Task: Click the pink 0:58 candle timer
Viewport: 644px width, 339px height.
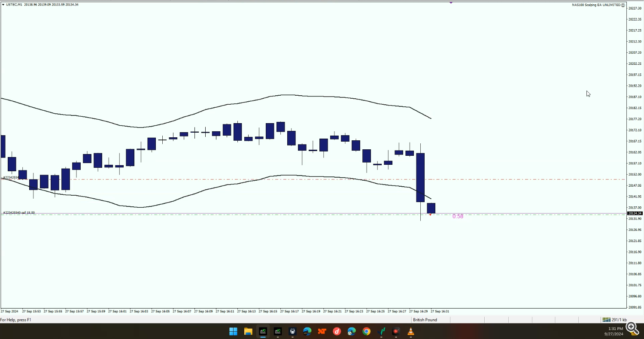Action: 458,216
